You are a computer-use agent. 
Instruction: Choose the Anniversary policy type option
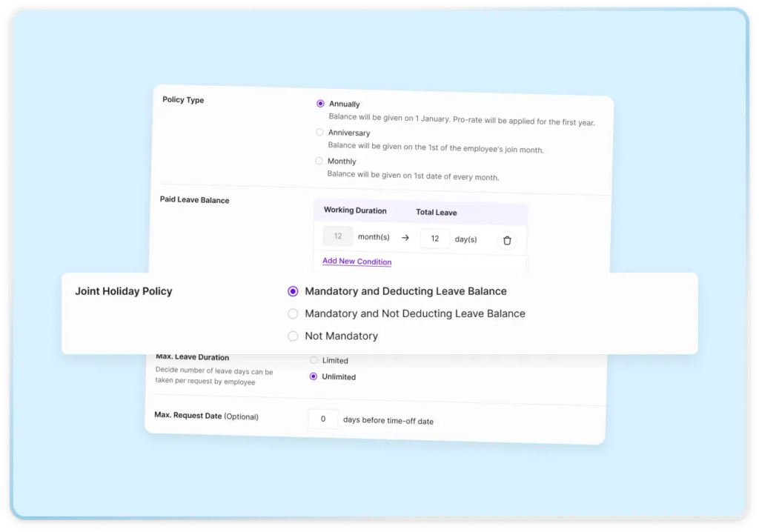click(x=319, y=132)
